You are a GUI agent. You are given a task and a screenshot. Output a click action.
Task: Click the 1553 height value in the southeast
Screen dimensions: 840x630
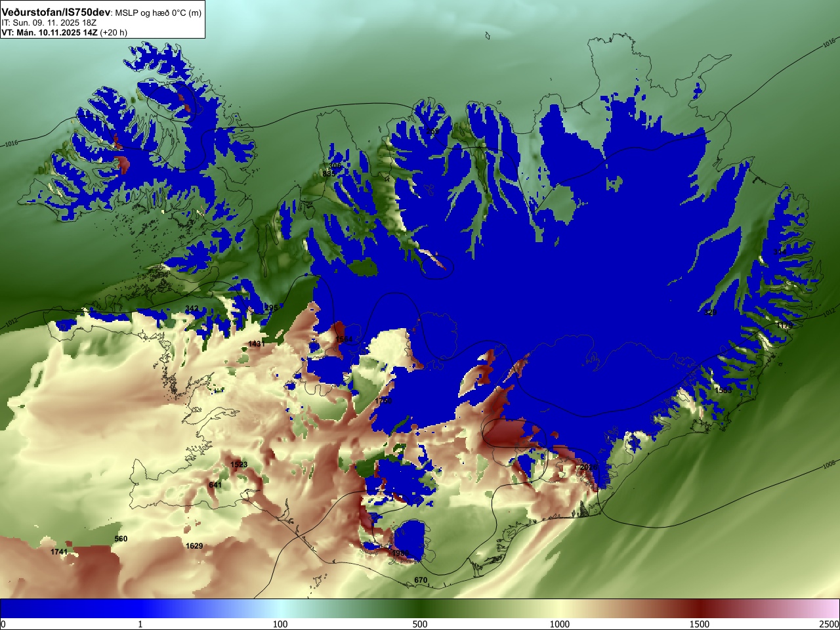pyautogui.click(x=723, y=390)
